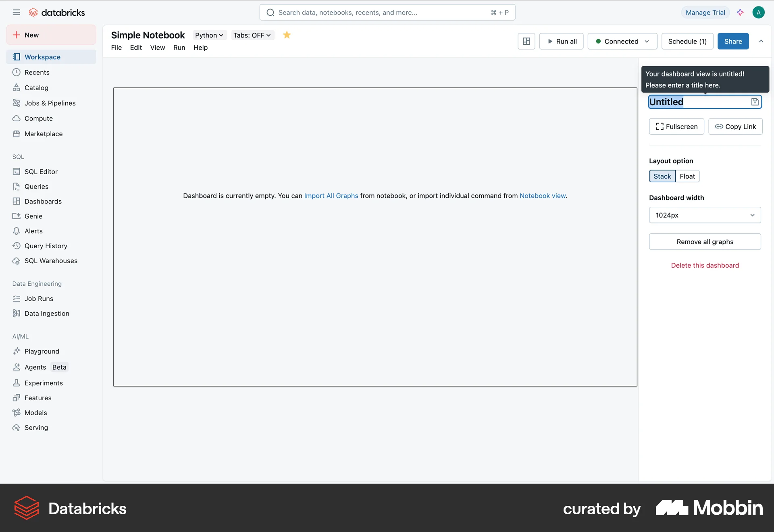Open the Tabs: OFF dropdown
The height and width of the screenshot is (532, 774).
click(252, 35)
